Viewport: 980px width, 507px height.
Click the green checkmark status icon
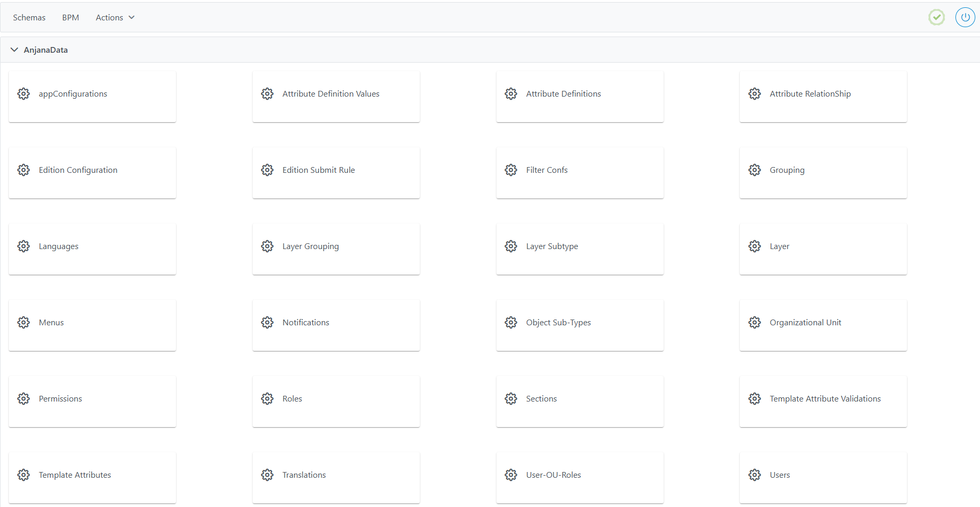(936, 17)
